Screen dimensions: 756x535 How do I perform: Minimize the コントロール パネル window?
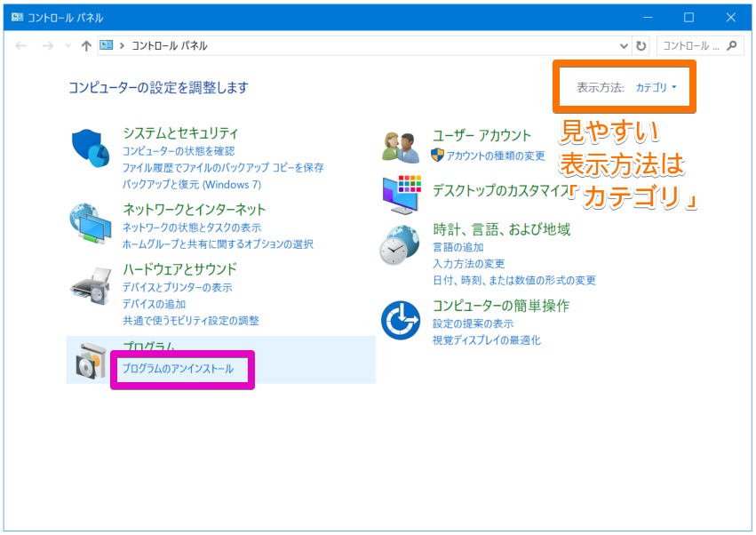(x=648, y=18)
